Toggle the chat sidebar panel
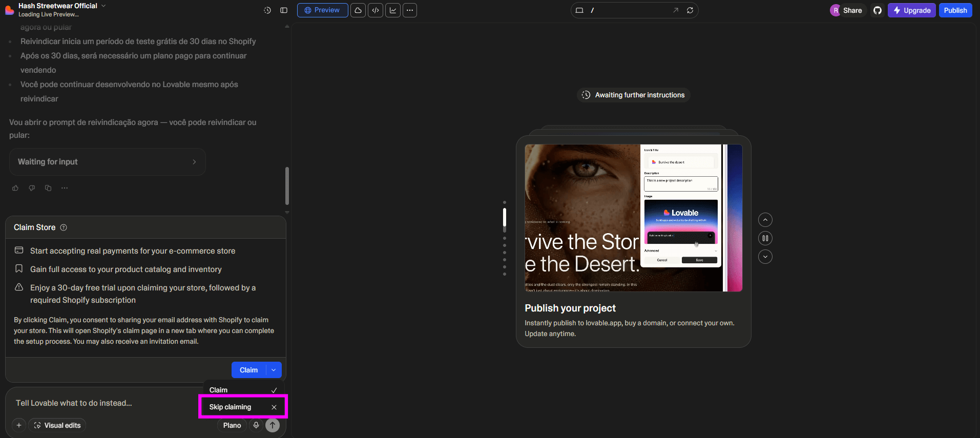 click(284, 10)
